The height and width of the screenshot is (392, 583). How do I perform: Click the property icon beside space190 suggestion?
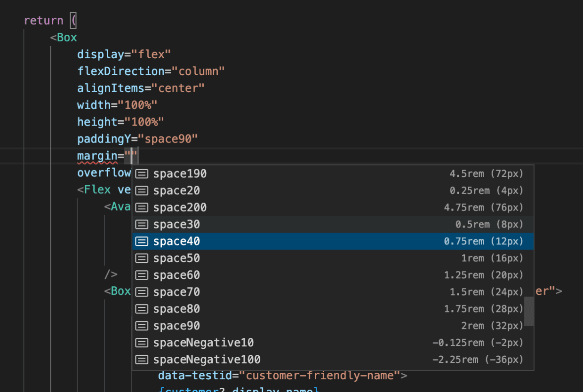142,173
